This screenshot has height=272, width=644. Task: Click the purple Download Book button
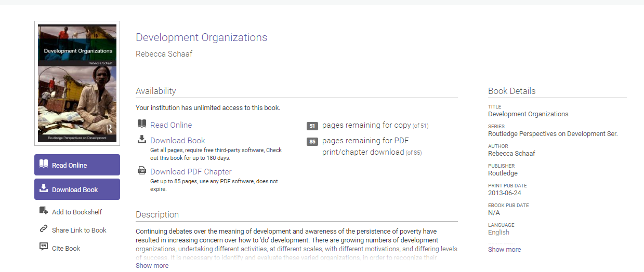[x=77, y=189]
